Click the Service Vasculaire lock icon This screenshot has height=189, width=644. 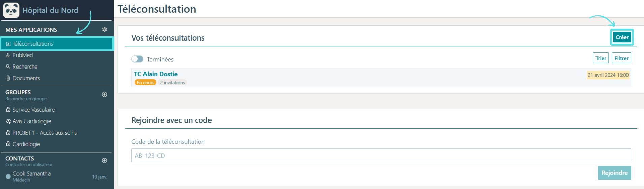(8, 110)
